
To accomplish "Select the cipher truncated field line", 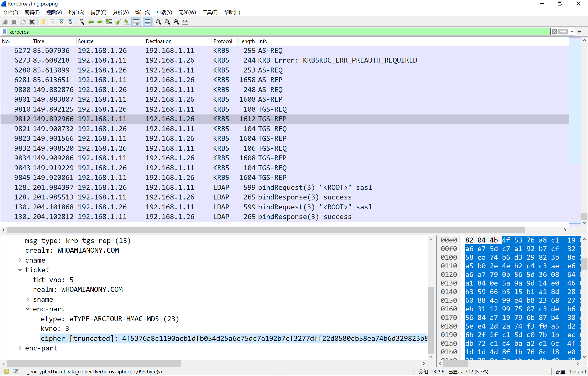I will pos(234,338).
